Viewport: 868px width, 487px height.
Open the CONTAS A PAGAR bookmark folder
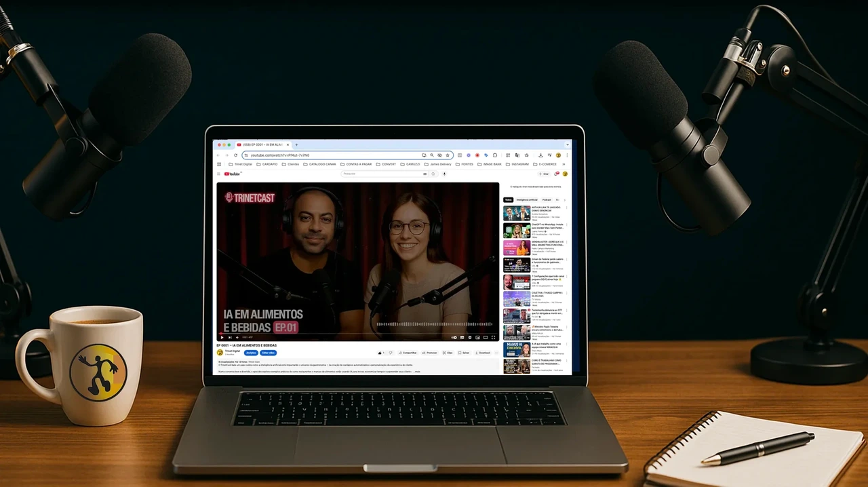coord(356,164)
